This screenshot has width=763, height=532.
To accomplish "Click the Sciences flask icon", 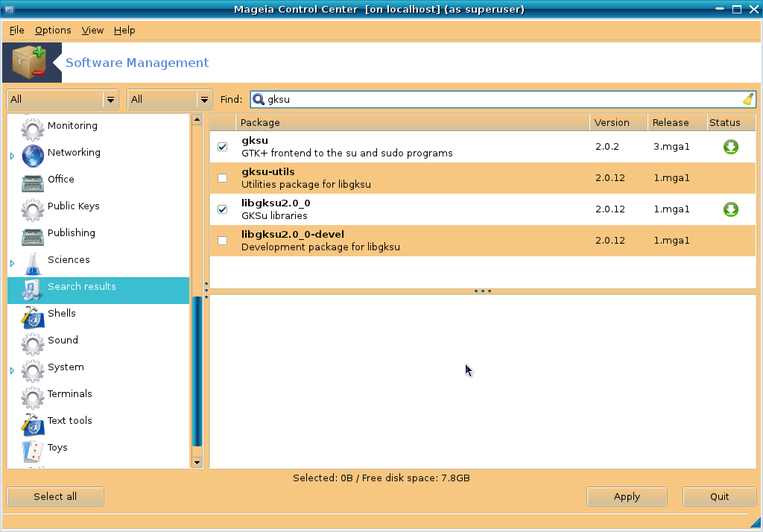I will [x=33, y=263].
